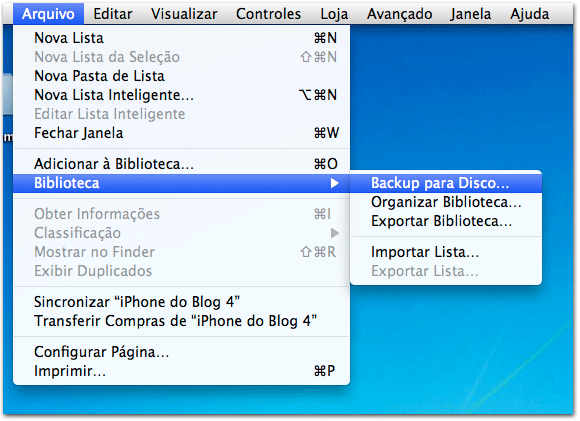Select Fechar Janela
This screenshot has height=421, width=580.
181,133
